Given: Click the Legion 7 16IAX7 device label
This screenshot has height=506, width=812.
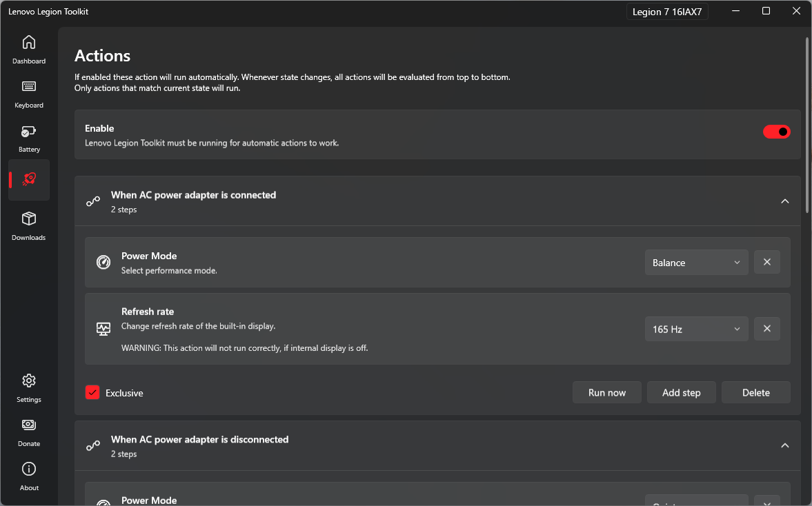Looking at the screenshot, I should tap(667, 12).
